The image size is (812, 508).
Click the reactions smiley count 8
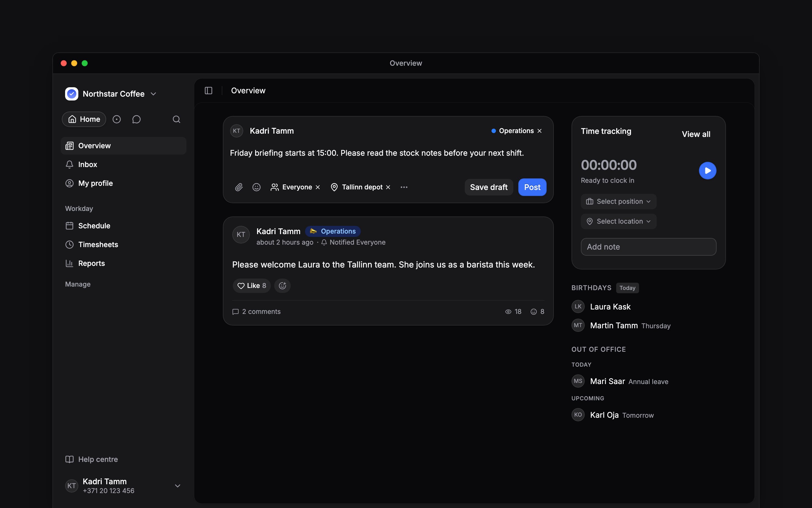[x=537, y=312]
